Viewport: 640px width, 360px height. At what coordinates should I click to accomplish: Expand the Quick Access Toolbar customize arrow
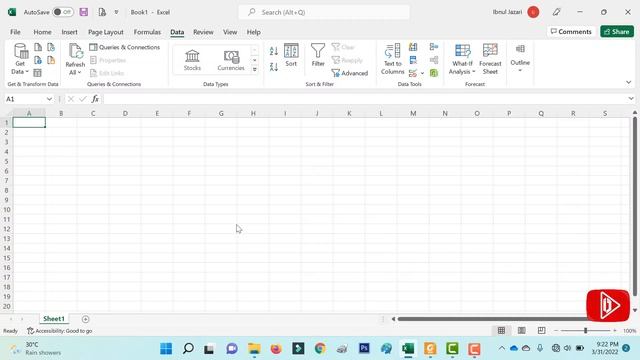pyautogui.click(x=116, y=12)
